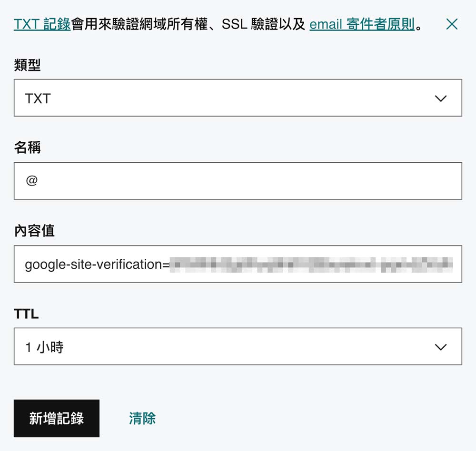The height and width of the screenshot is (451, 476).
Task: Click the TTL field label
Action: 26,314
